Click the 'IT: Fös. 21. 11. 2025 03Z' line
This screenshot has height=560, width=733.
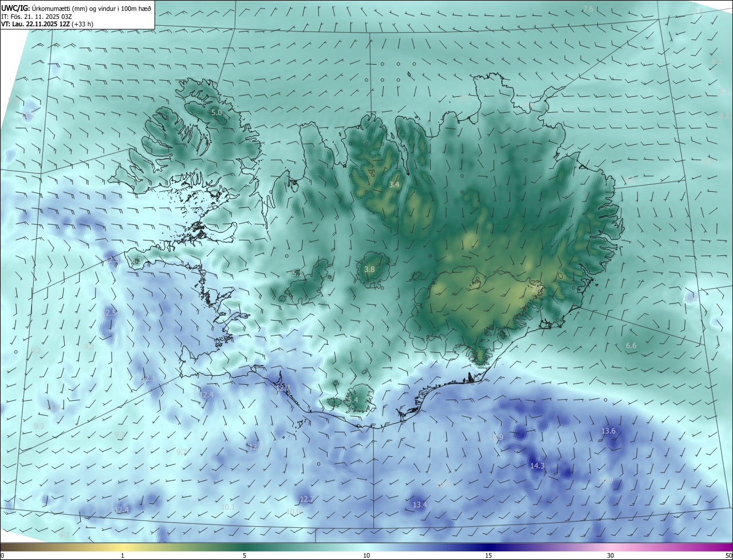coord(36,17)
